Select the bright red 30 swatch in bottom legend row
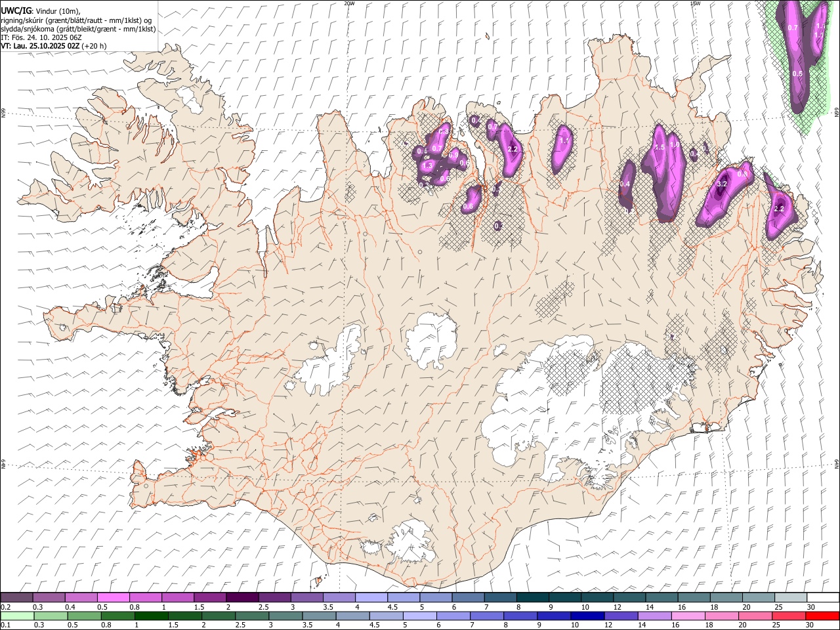This screenshot has width=840, height=630. (x=823, y=616)
